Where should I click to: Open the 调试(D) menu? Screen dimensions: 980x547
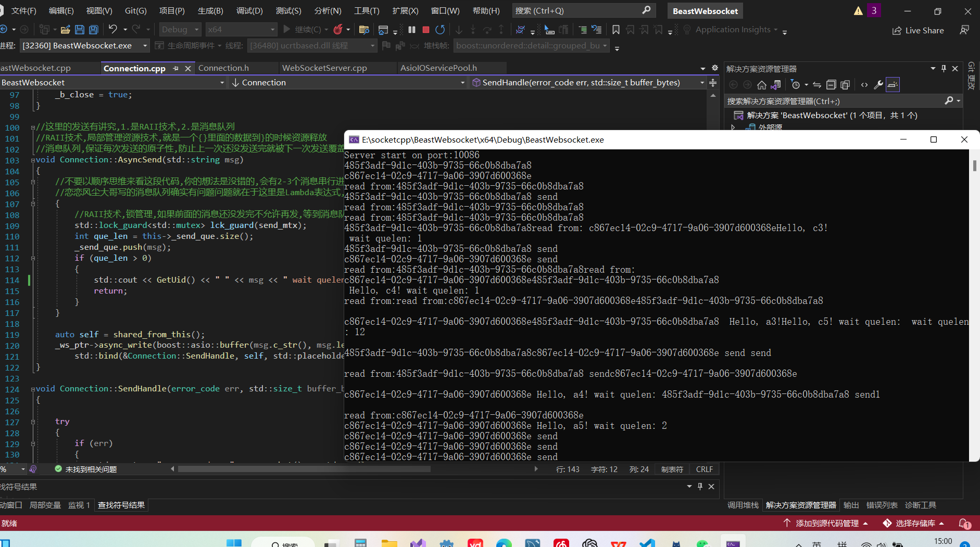pos(249,11)
